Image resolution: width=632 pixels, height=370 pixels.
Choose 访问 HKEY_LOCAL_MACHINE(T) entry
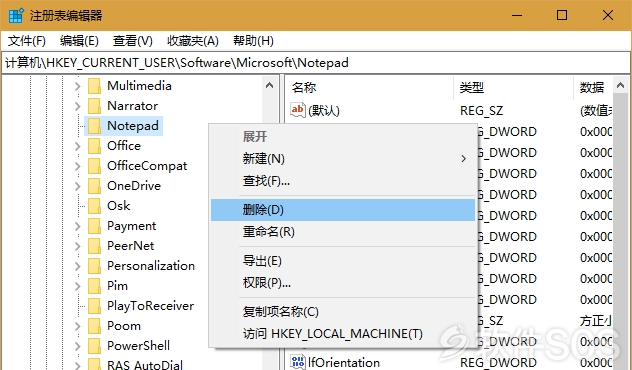pos(343,334)
